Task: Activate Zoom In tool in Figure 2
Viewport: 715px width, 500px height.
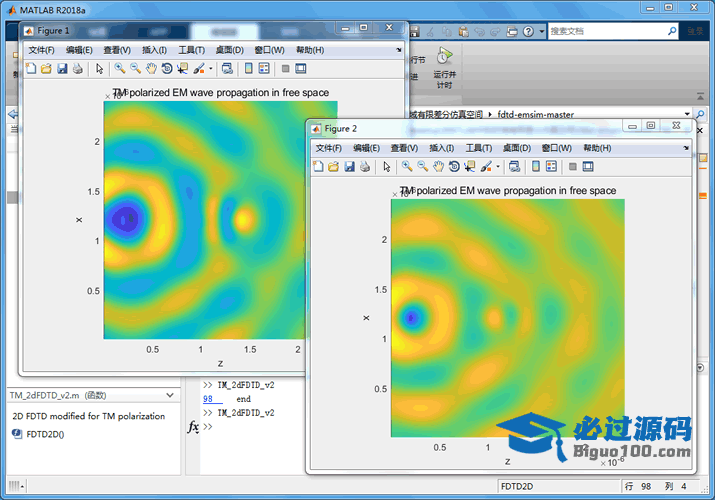Action: pyautogui.click(x=407, y=167)
